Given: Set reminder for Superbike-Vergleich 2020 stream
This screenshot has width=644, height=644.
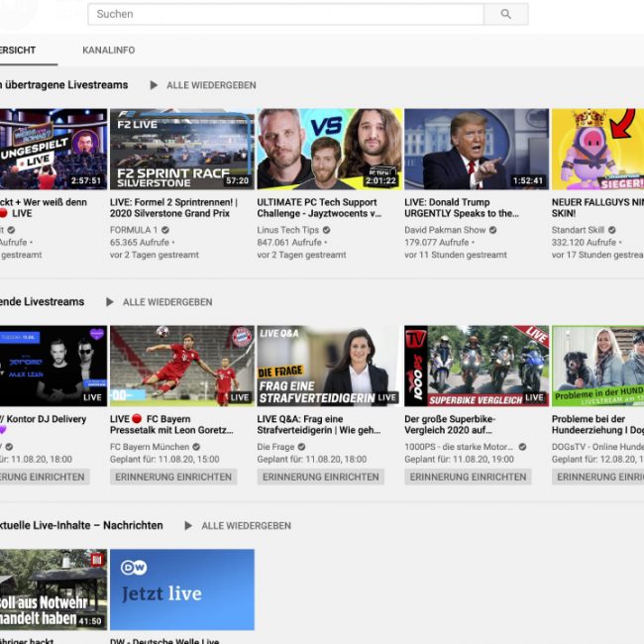Looking at the screenshot, I should pos(468,477).
